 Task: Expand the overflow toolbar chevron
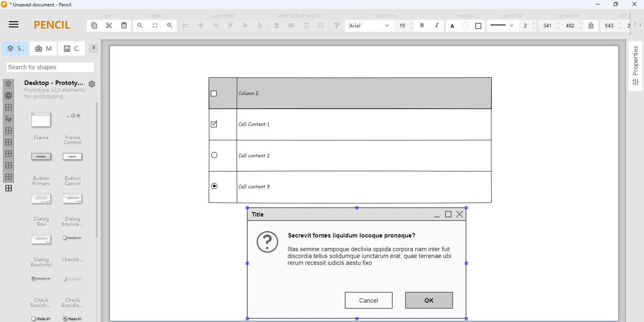(x=635, y=24)
